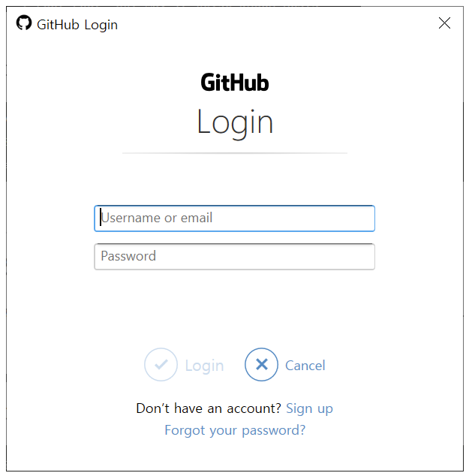Click the Login button label
Screen dimensions: 472x476
pos(204,366)
